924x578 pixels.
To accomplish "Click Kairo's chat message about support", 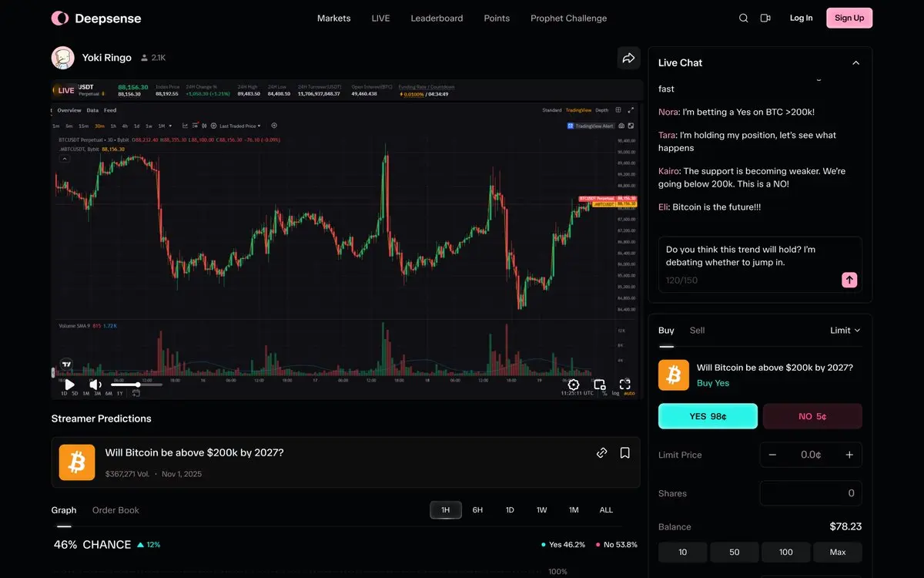I will 752,177.
